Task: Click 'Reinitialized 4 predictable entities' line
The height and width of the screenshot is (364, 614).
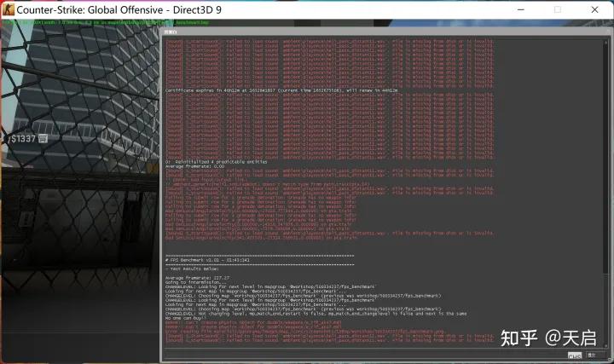Action: tap(216, 162)
